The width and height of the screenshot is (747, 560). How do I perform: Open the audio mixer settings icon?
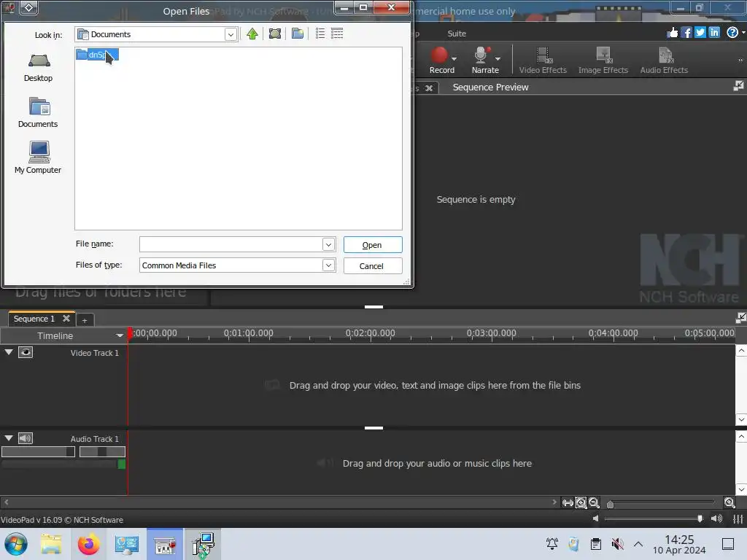738,519
